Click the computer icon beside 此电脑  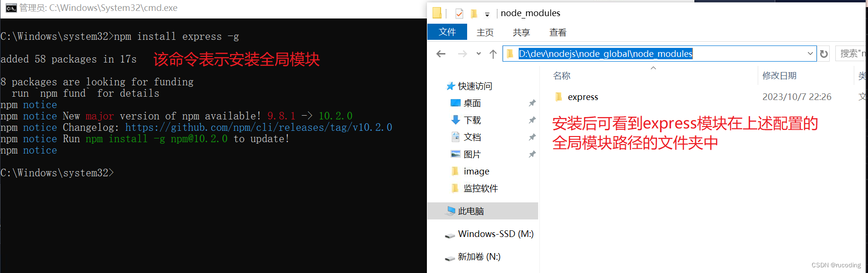click(451, 211)
